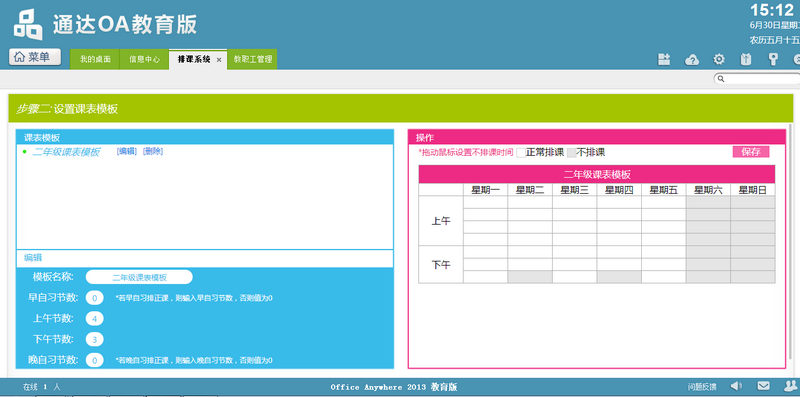This screenshot has height=397, width=800.
Task: Click gray 星期二 last afternoon cell
Action: pos(530,277)
